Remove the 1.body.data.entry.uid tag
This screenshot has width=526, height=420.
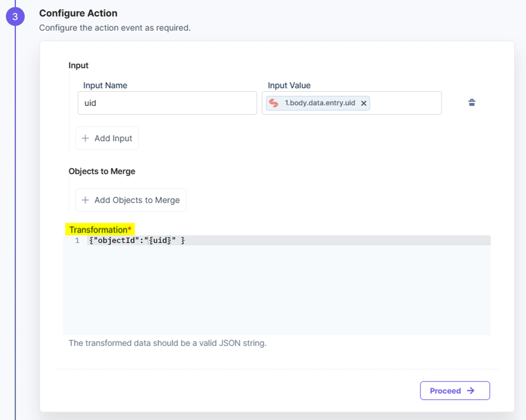click(364, 103)
